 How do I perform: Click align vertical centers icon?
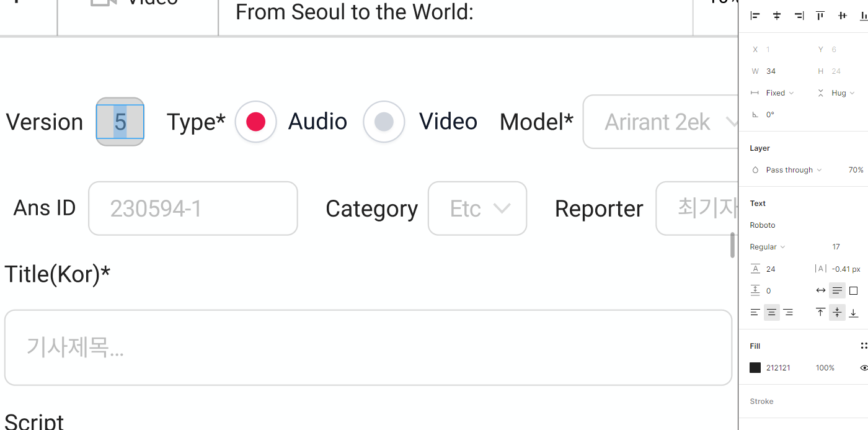pos(842,16)
